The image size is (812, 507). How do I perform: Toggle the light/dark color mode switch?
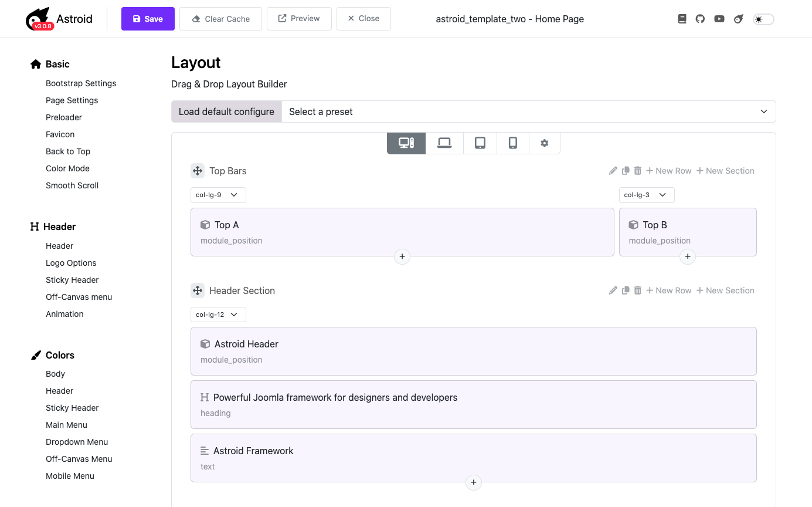tap(763, 19)
